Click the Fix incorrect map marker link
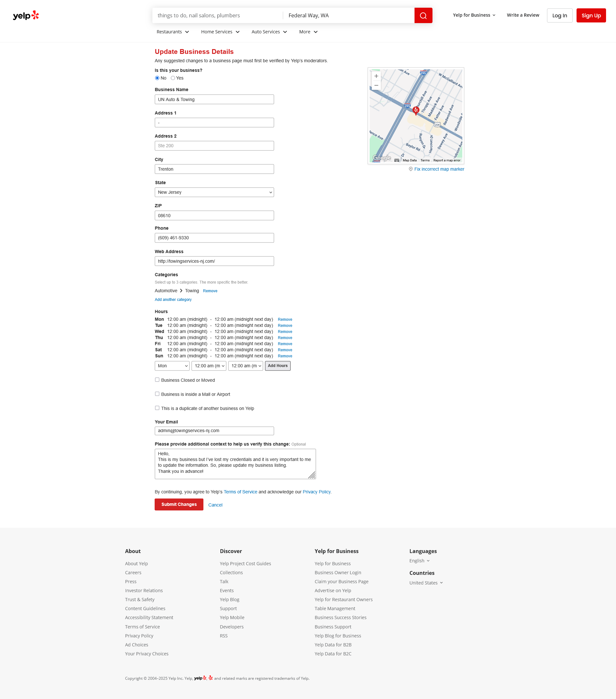 439,169
